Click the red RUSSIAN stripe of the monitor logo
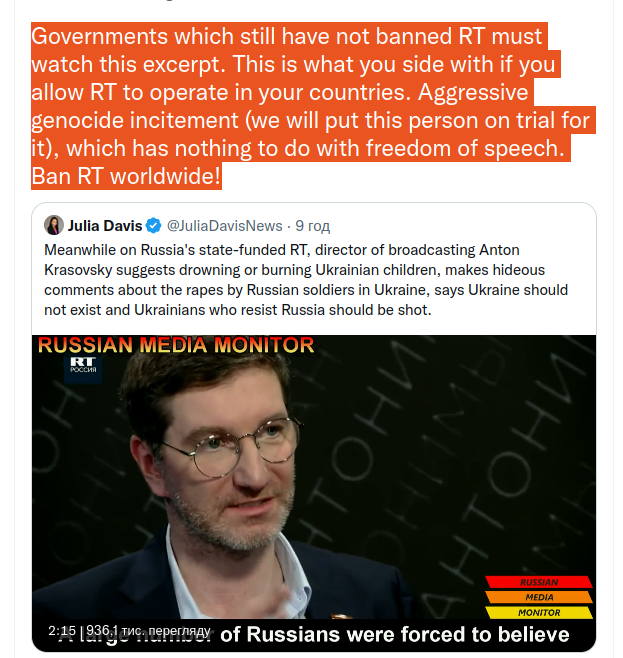 click(x=539, y=582)
